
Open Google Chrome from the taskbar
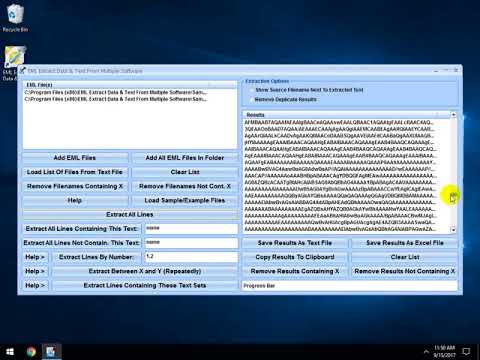click(x=31, y=352)
